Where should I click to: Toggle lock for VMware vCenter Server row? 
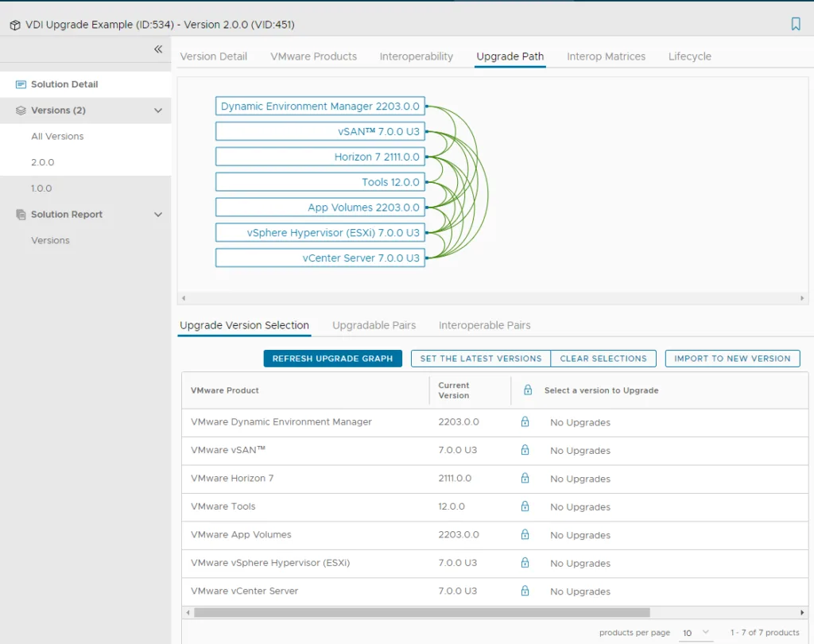point(525,591)
